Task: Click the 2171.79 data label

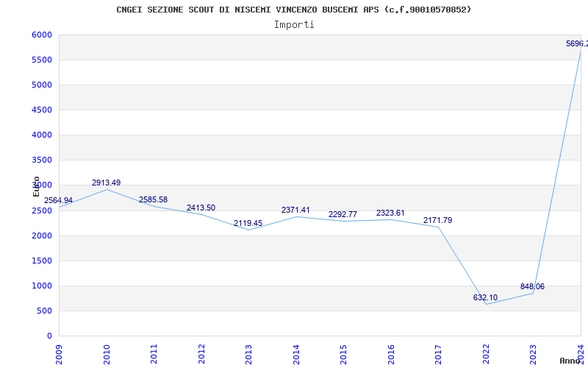Action: click(437, 220)
